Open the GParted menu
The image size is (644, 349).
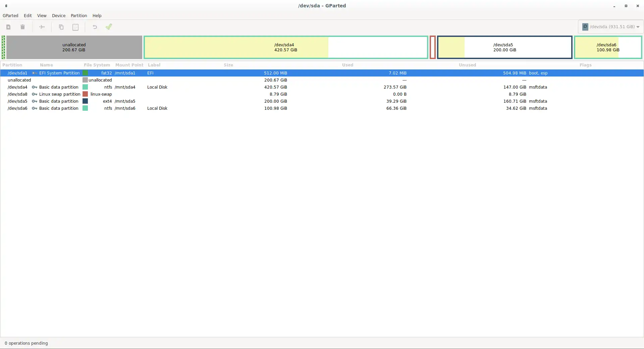pos(10,16)
